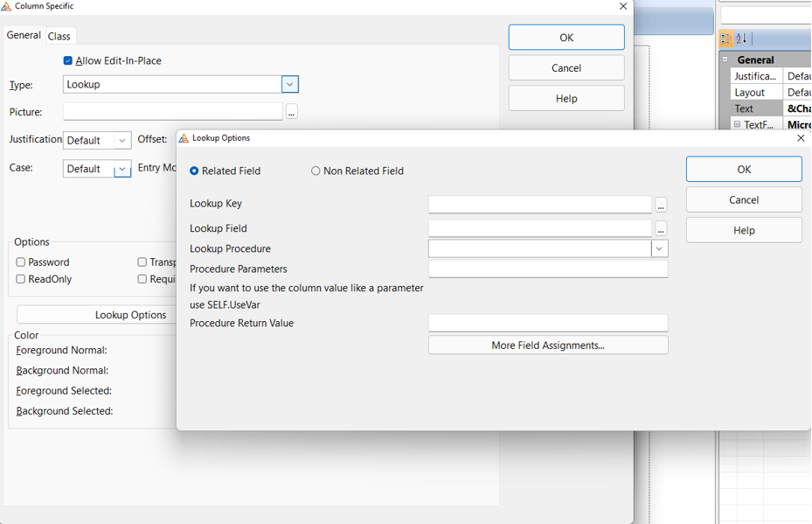Confirm Lookup Options with OK button
This screenshot has width=812, height=524.
point(743,170)
